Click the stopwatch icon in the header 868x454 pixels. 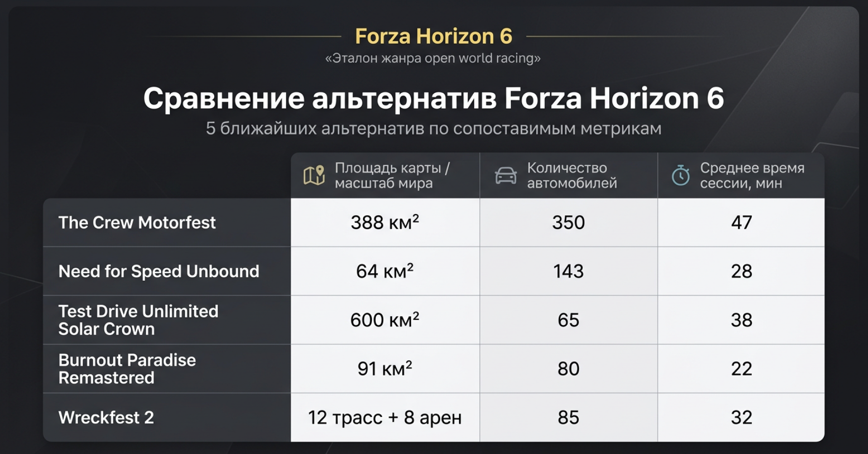(680, 175)
